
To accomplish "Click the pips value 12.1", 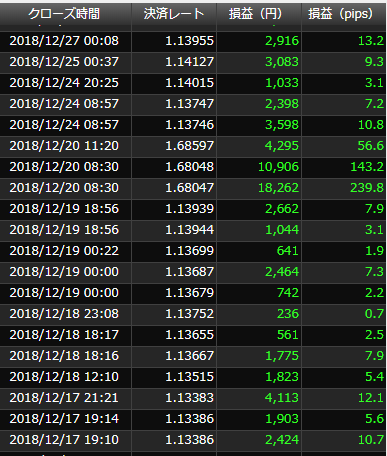I will pyautogui.click(x=371, y=398).
